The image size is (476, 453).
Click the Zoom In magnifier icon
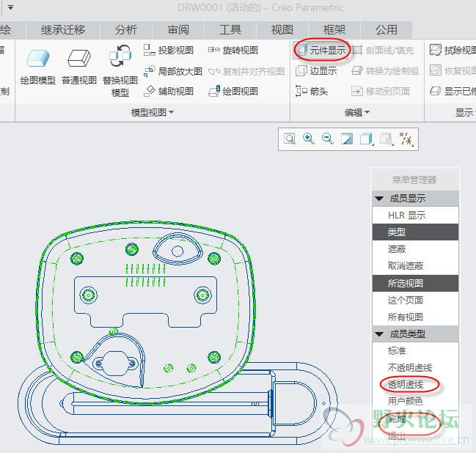[309, 139]
